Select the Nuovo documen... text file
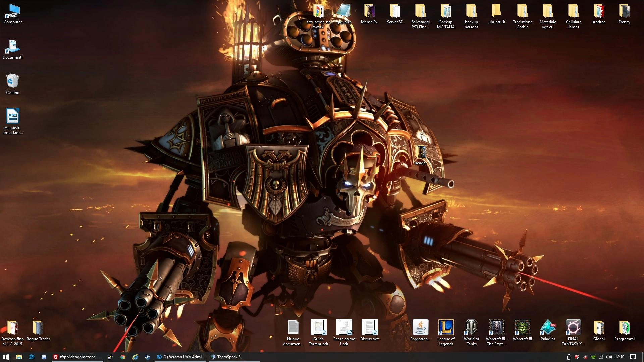644x362 pixels. click(x=293, y=333)
